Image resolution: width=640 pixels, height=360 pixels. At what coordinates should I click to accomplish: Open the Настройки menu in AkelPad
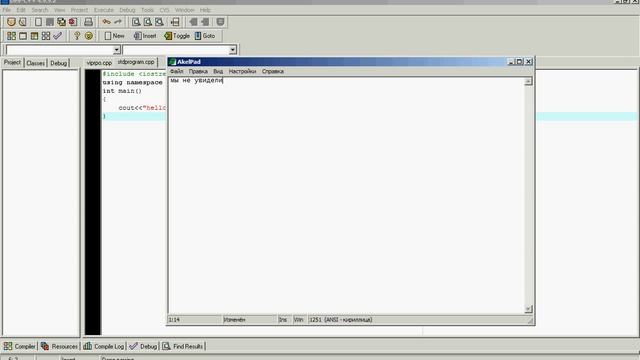coord(242,71)
